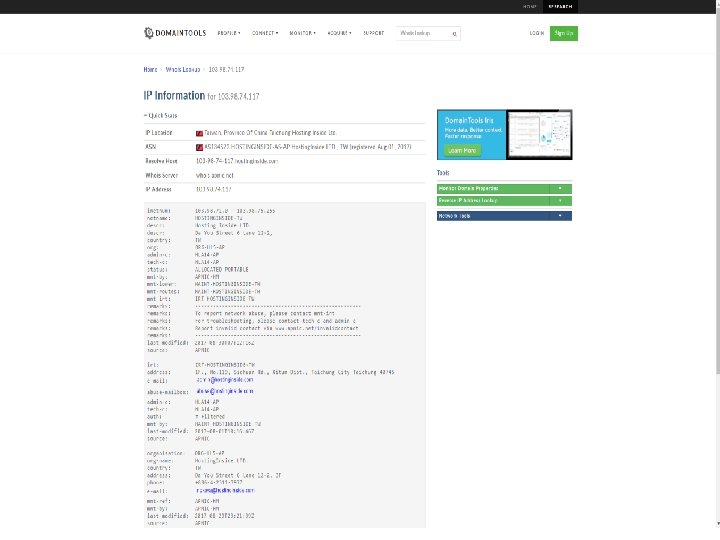This screenshot has width=720, height=540.
Task: Open the Acquire dropdown menu
Action: point(339,33)
